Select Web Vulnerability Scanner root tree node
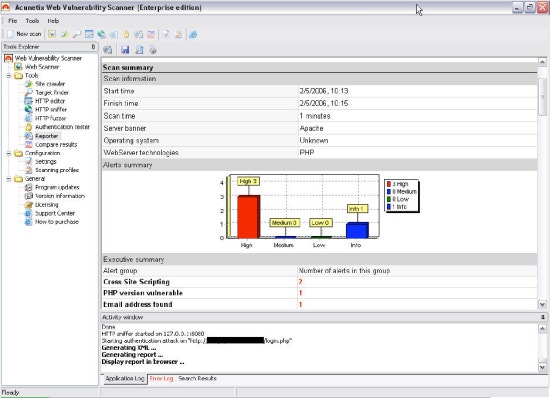Screen dimensions: 550x398 pyautogui.click(x=48, y=58)
